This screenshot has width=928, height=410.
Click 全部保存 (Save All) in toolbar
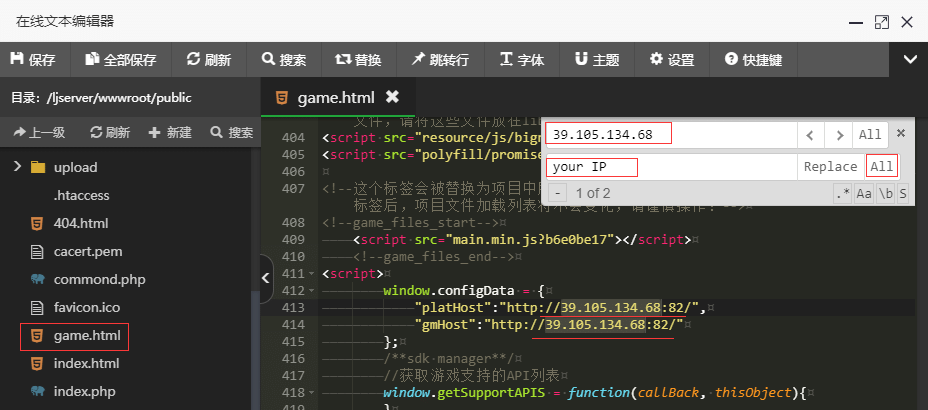pyautogui.click(x=120, y=60)
